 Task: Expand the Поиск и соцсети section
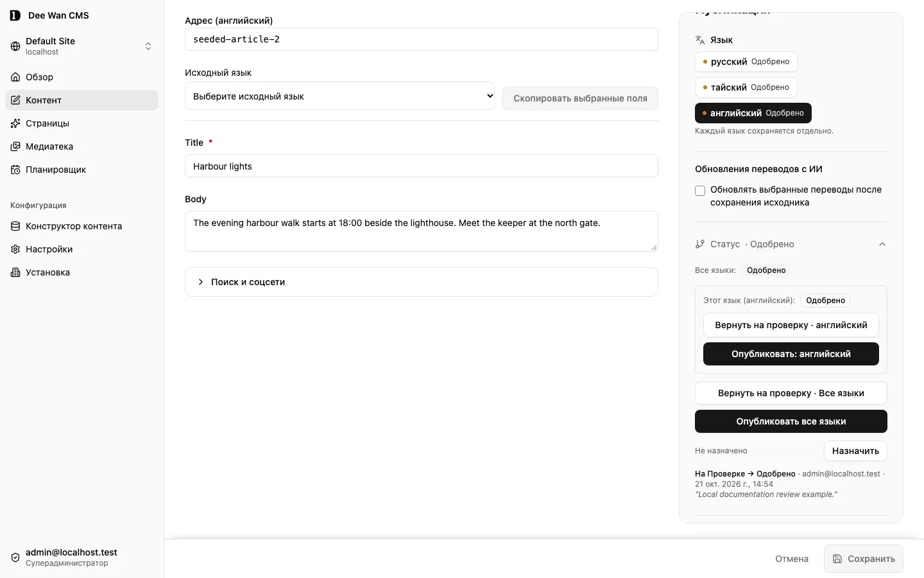click(x=422, y=282)
